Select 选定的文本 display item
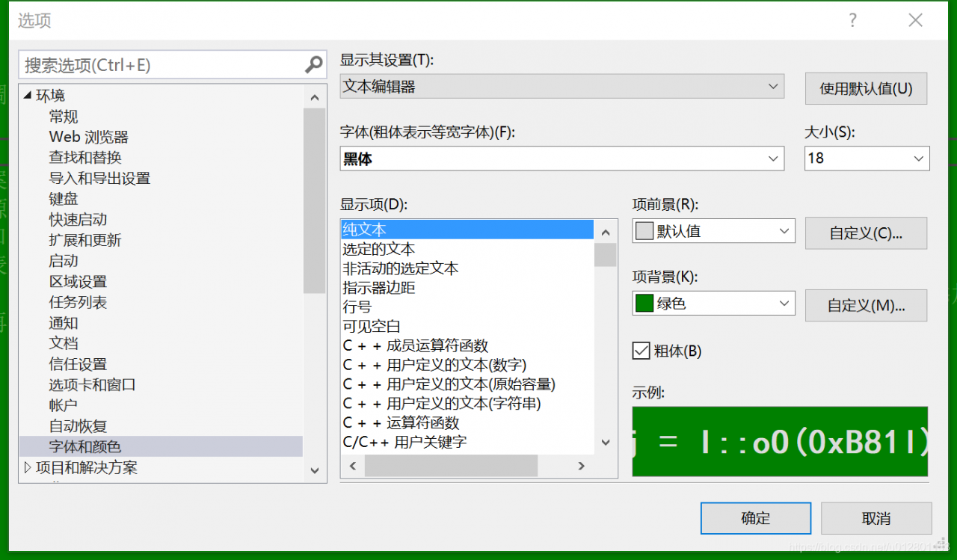Image resolution: width=957 pixels, height=560 pixels. pyautogui.click(x=378, y=249)
